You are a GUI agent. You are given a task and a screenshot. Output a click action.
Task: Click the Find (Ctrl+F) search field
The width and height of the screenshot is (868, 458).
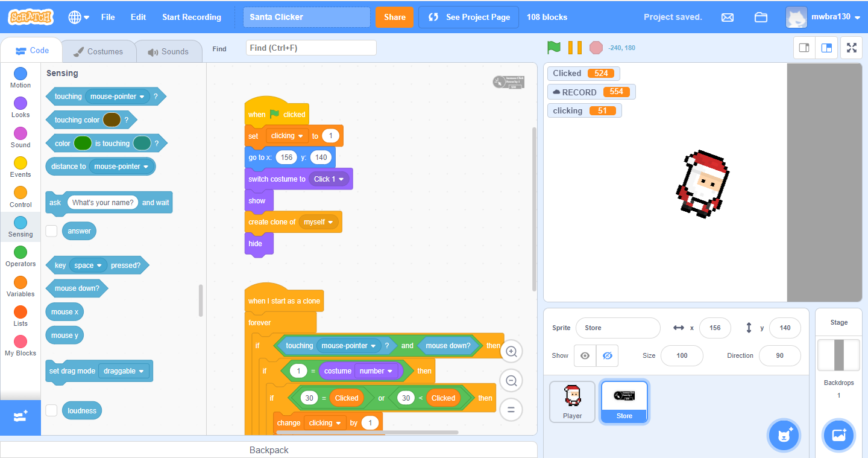311,48
